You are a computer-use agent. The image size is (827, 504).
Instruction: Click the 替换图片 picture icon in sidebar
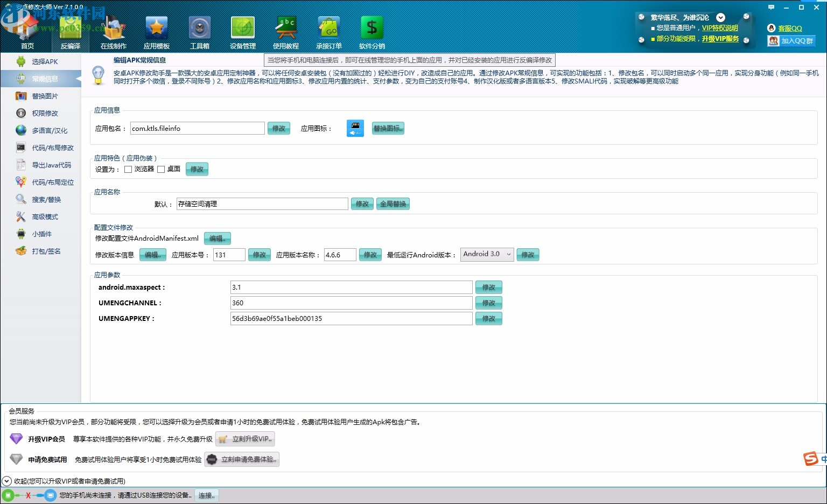click(21, 96)
